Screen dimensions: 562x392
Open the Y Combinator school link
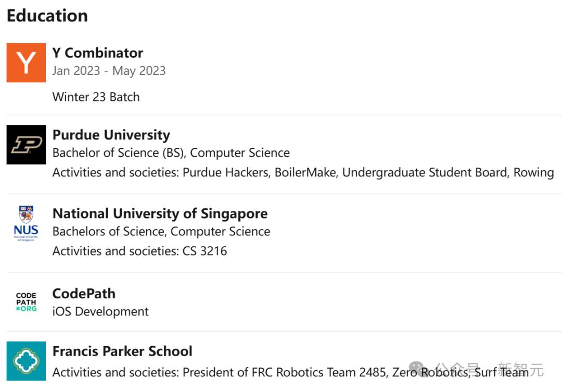(97, 53)
